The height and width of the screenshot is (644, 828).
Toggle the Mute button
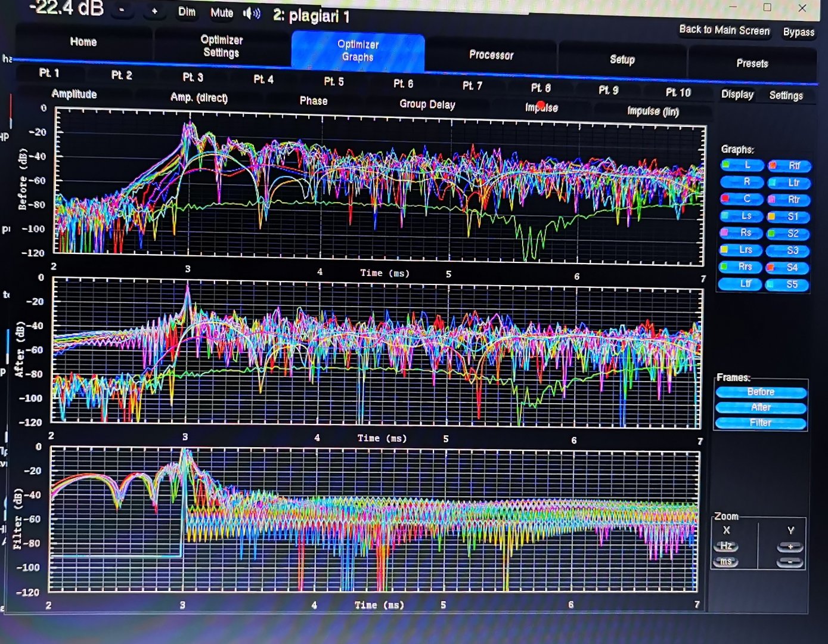click(221, 13)
